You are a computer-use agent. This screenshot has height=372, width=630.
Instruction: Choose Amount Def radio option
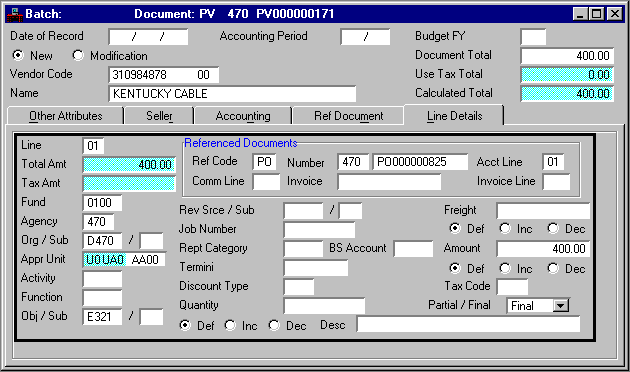coord(455,268)
